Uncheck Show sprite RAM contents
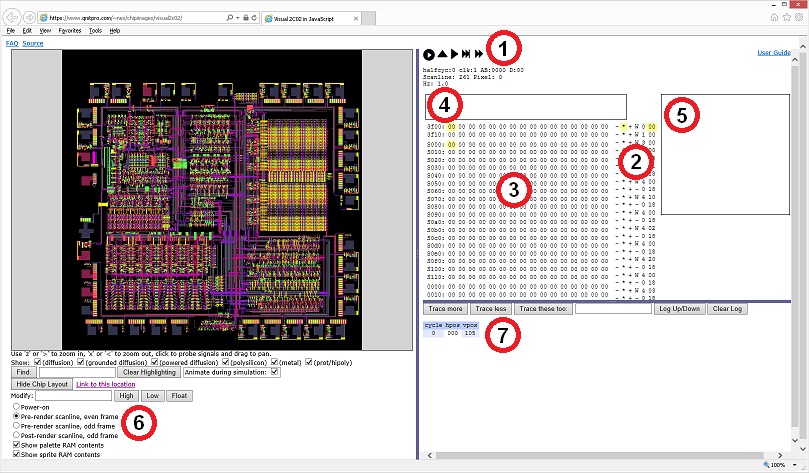809x473 pixels. (16, 454)
